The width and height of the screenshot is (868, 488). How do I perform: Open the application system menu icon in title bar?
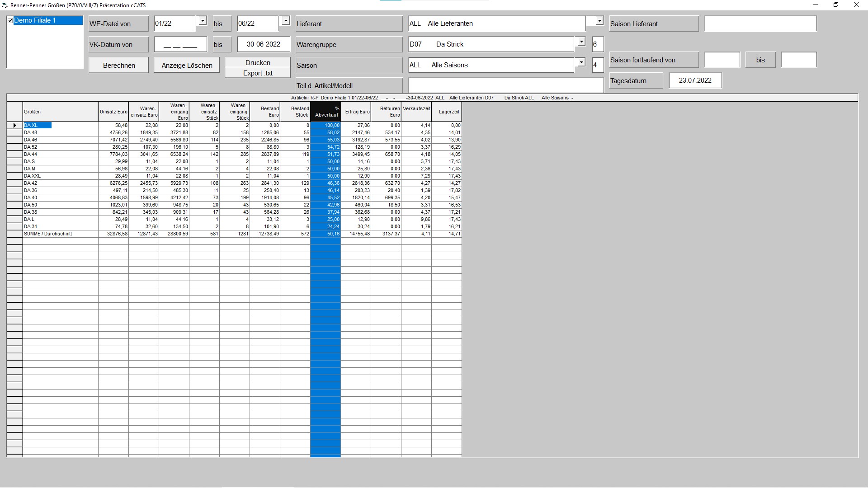tap(5, 5)
